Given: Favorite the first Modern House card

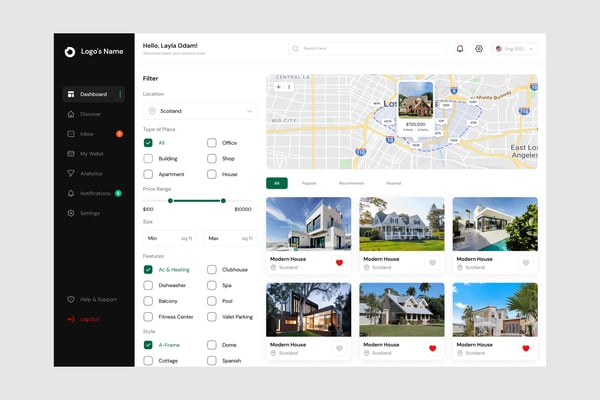Looking at the screenshot, I should pyautogui.click(x=339, y=263).
